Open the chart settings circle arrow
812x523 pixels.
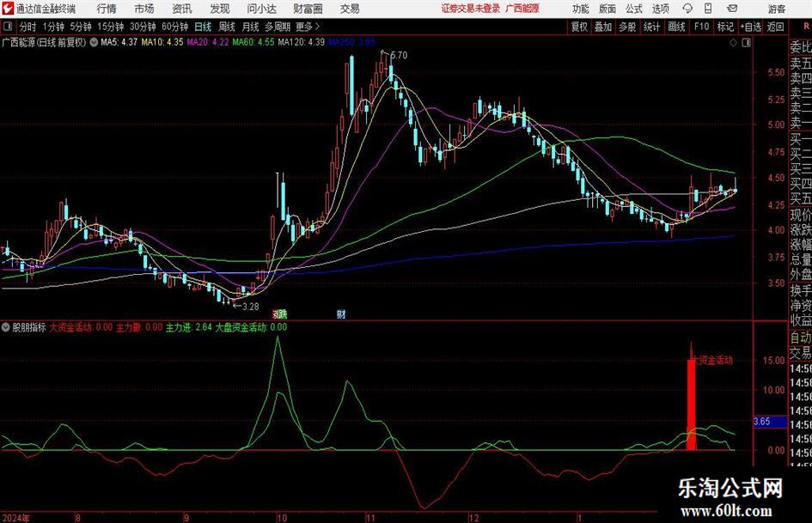(x=94, y=42)
